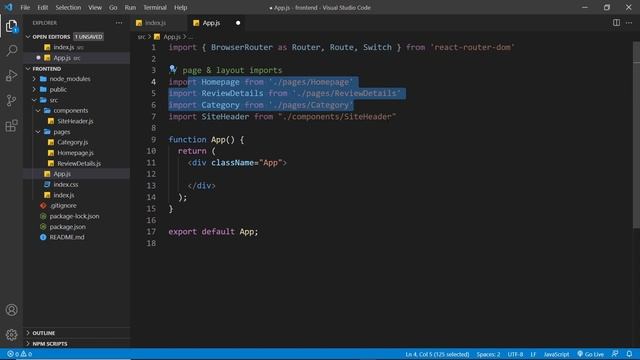The image size is (640, 360).
Task: Collapse the src folder
Action: tap(77, 100)
